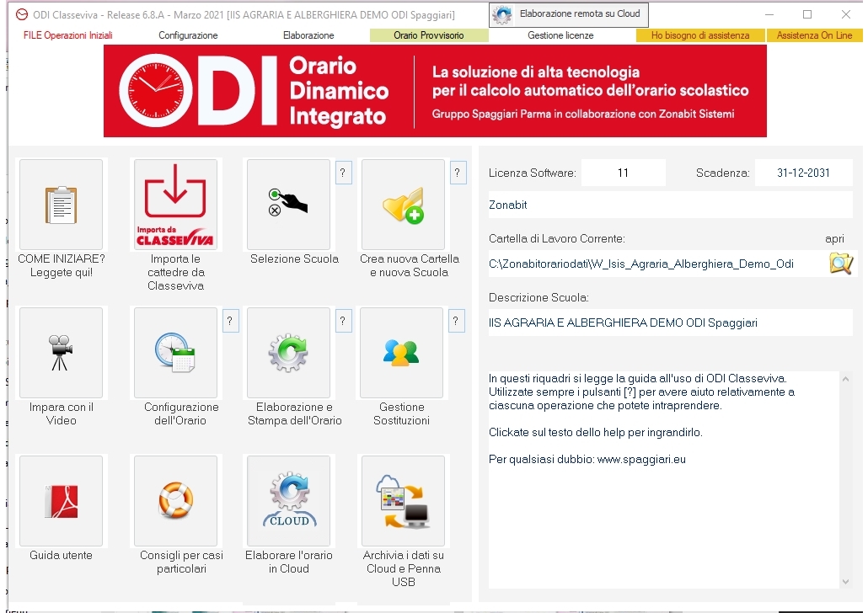Open the Orario Provvisorio menu
Screen dimensions: 868x613
429,35
